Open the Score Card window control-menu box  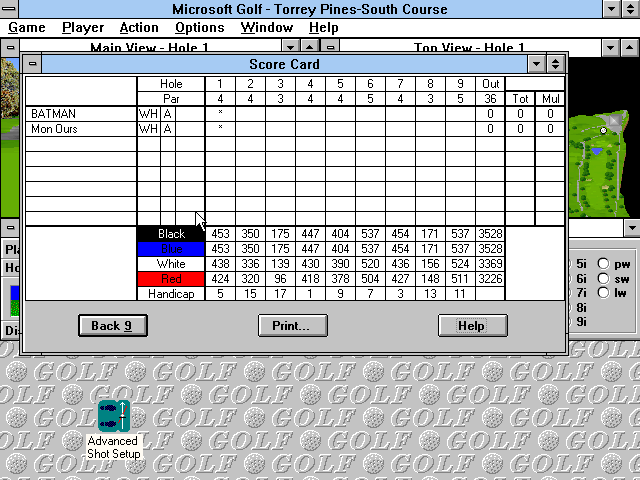(x=32, y=64)
